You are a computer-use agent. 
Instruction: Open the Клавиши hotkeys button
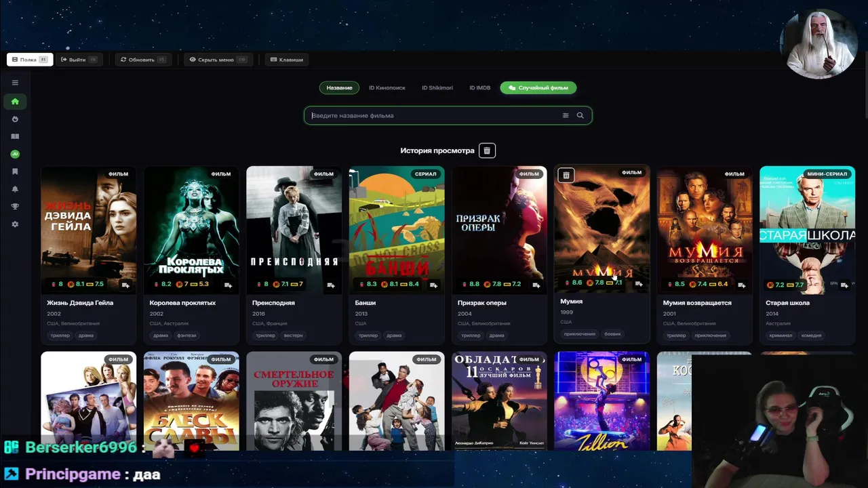[x=287, y=60]
